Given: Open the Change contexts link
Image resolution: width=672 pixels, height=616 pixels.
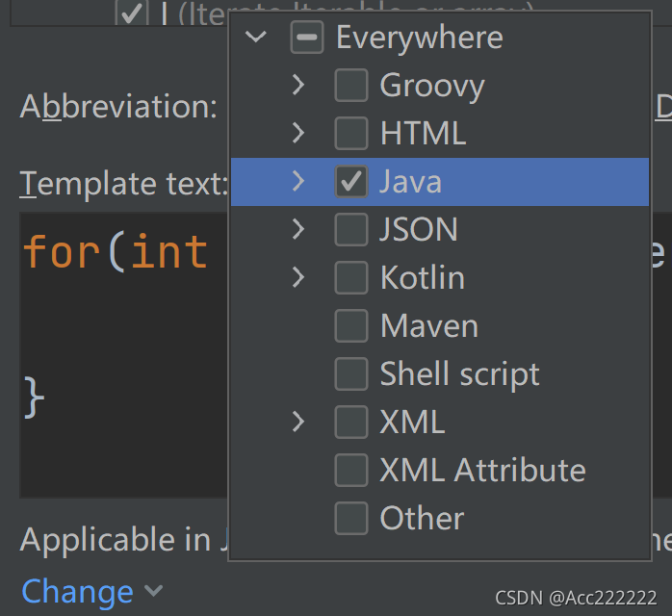Looking at the screenshot, I should pos(77,592).
